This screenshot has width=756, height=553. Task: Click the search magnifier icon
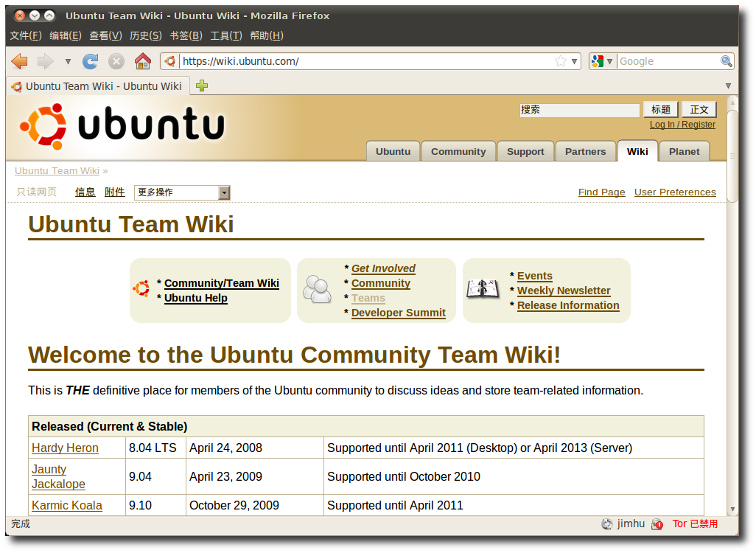point(726,61)
